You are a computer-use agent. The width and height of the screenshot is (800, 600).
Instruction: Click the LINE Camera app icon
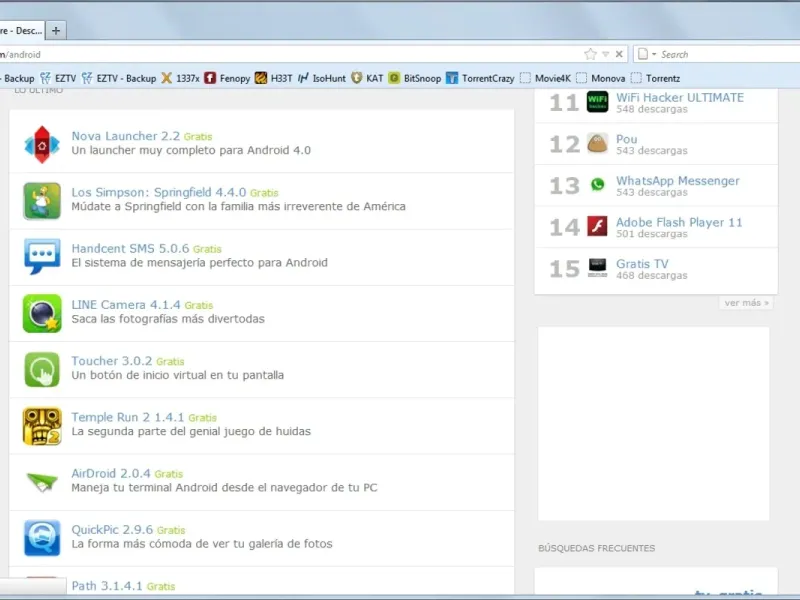point(42,313)
